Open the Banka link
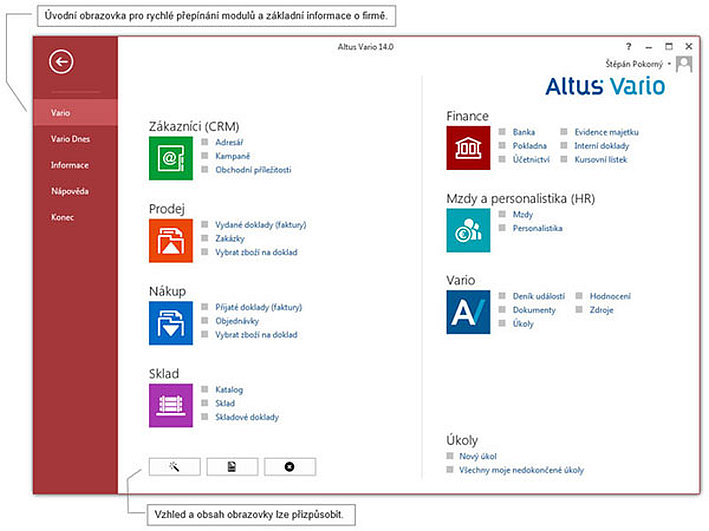Screen dimensions: 709x531 coord(524,132)
